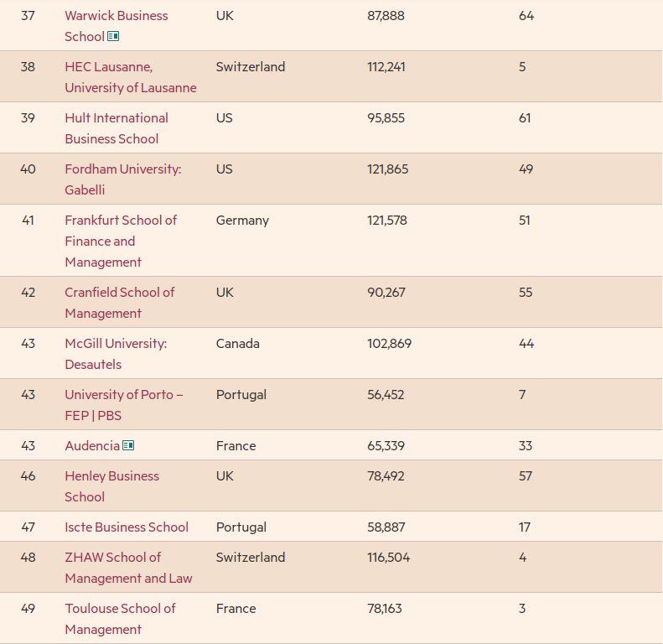Open Hult International Business School link
This screenshot has height=644, width=663.
pos(117,128)
